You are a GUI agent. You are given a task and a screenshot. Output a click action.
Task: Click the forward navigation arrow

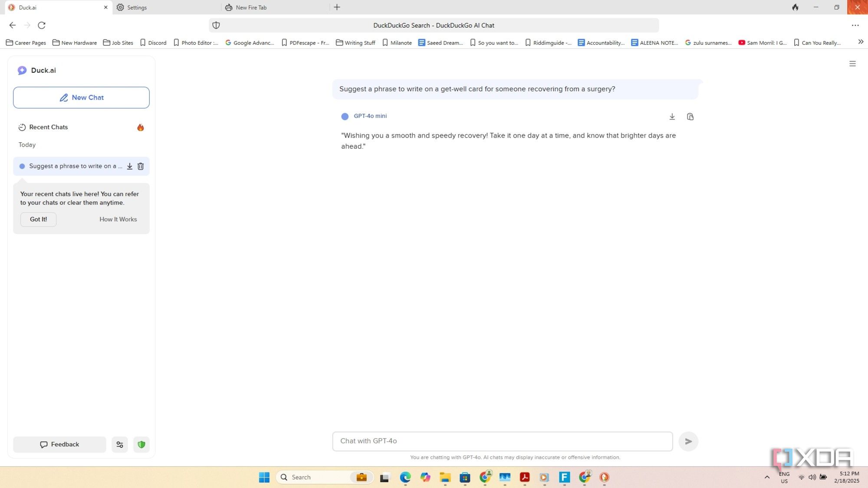pyautogui.click(x=27, y=25)
